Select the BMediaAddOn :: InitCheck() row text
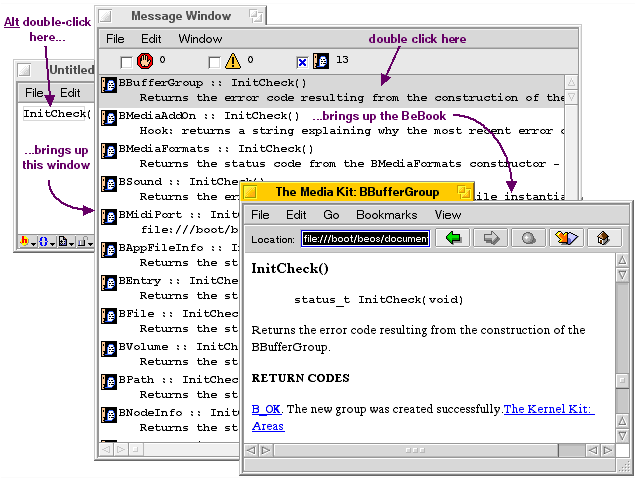636x482 pixels. coord(209,116)
